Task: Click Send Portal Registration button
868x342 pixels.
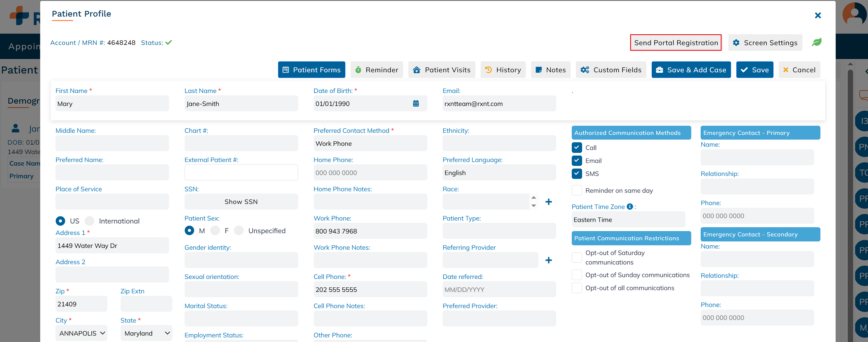Action: point(676,43)
